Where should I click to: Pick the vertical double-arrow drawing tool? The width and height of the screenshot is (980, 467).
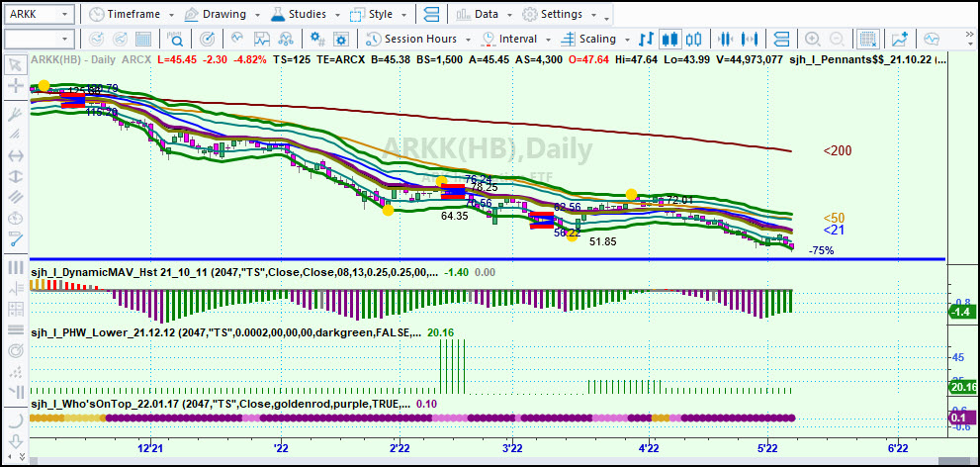tap(16, 176)
